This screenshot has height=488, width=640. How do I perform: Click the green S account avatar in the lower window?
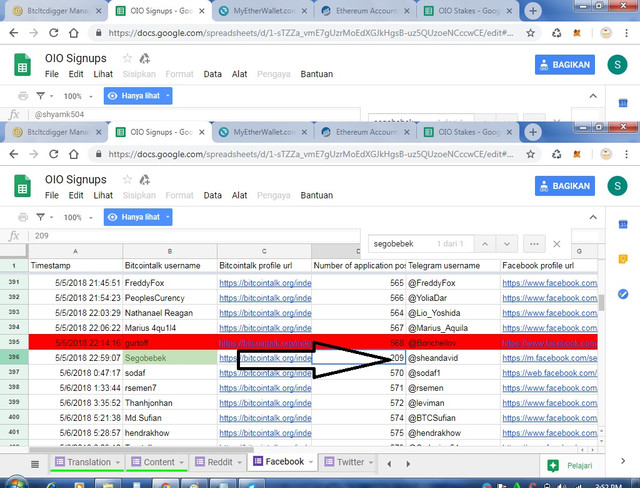[617, 186]
